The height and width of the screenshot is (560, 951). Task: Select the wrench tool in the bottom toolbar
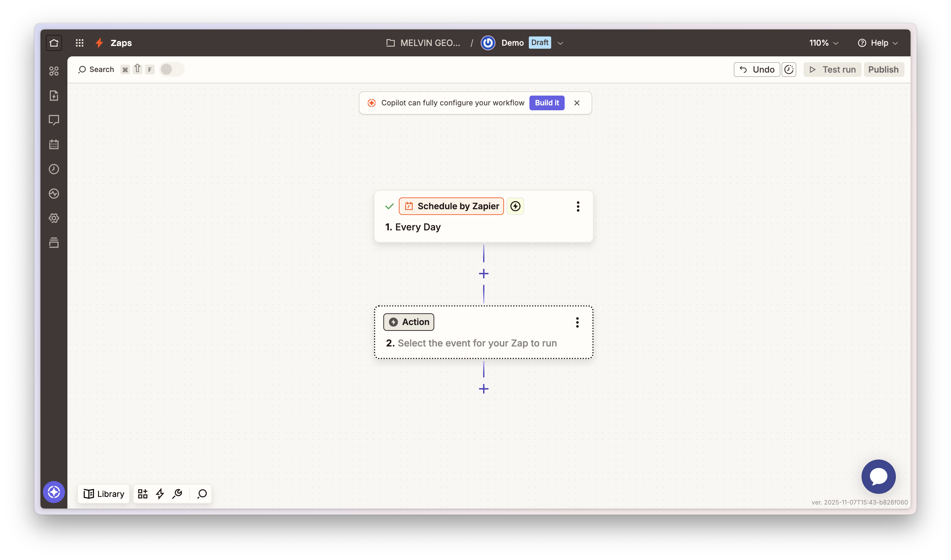tap(177, 494)
